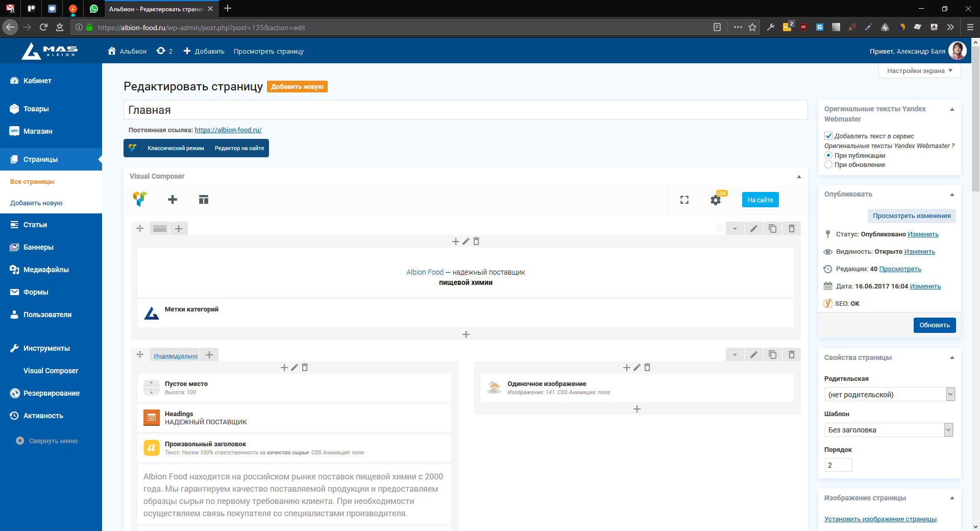This screenshot has height=531, width=980.
Task: Open the page settings gear with CSS badge
Action: tap(716, 200)
